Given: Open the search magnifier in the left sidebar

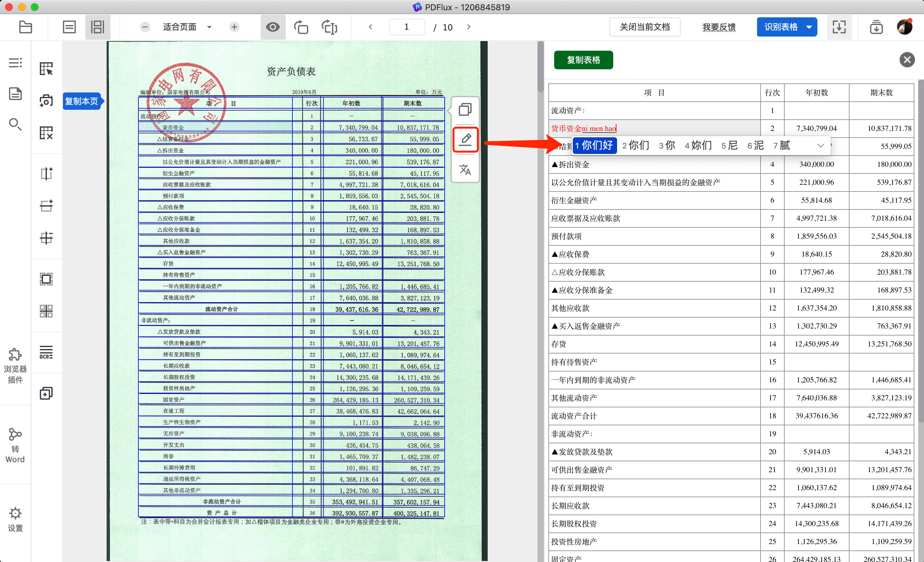Looking at the screenshot, I should 15,124.
